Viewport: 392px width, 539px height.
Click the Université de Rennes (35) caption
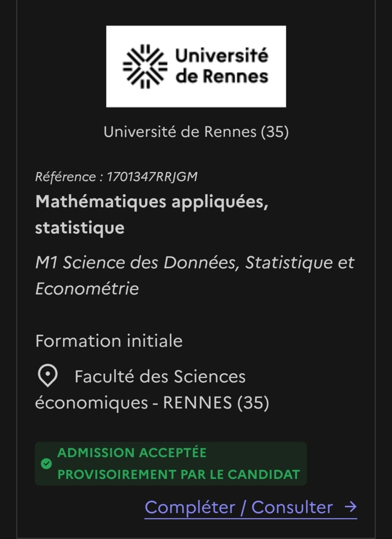[x=196, y=131]
